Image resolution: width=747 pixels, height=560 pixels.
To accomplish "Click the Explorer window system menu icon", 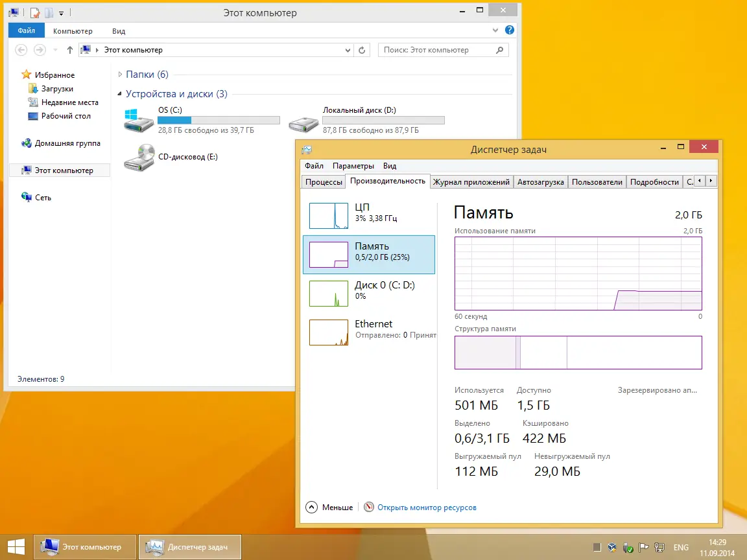I will point(14,13).
